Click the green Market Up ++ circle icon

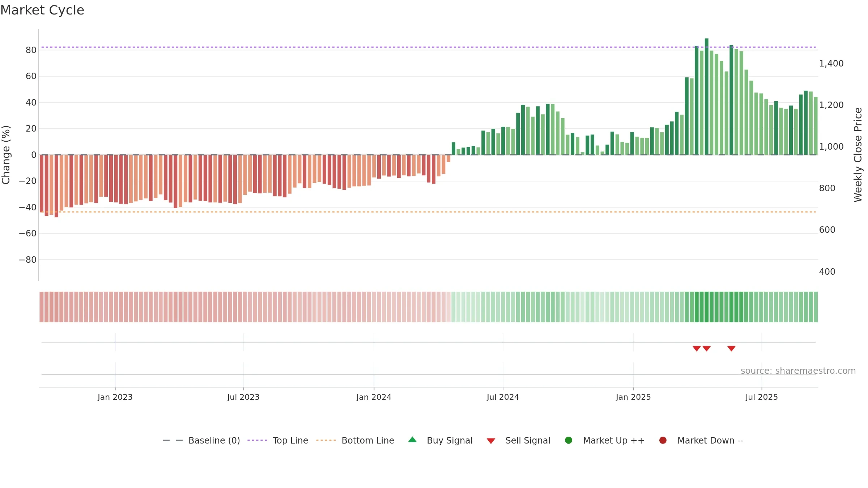click(569, 440)
